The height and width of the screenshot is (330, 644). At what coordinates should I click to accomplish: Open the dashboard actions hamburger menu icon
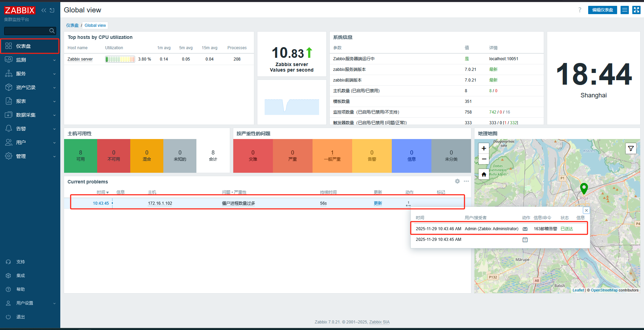click(x=625, y=10)
